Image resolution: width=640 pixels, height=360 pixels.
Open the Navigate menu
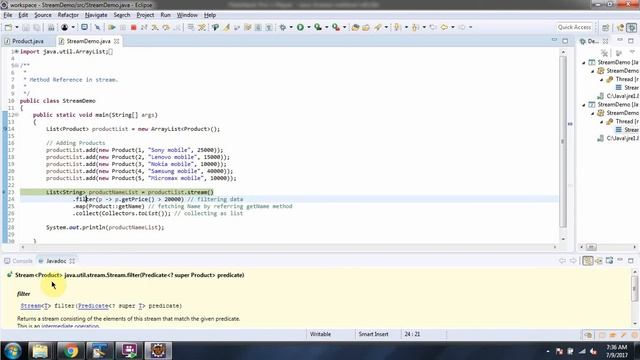click(96, 15)
